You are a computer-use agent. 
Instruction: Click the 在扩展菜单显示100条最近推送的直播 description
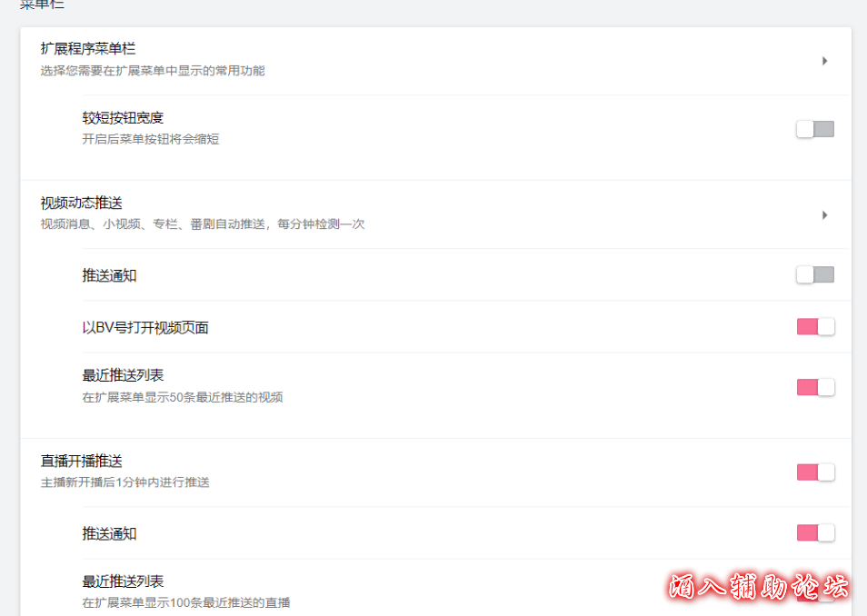coord(186,602)
